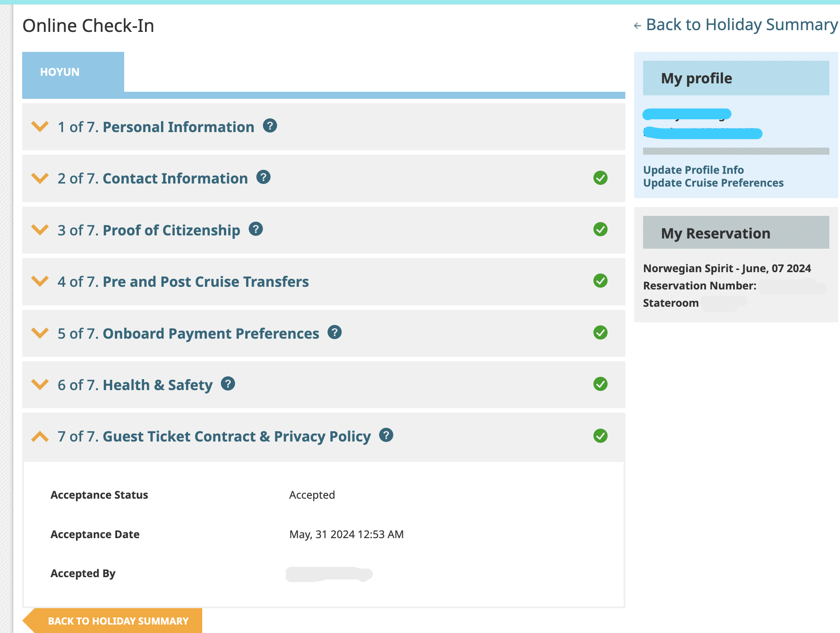The width and height of the screenshot is (840, 633).
Task: Collapse Guest Ticket Contract section chevron
Action: (x=40, y=437)
